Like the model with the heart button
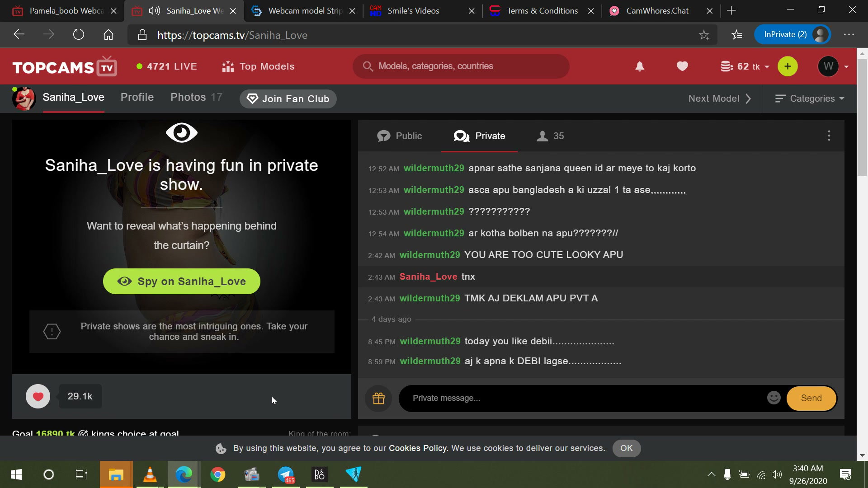 38,396
